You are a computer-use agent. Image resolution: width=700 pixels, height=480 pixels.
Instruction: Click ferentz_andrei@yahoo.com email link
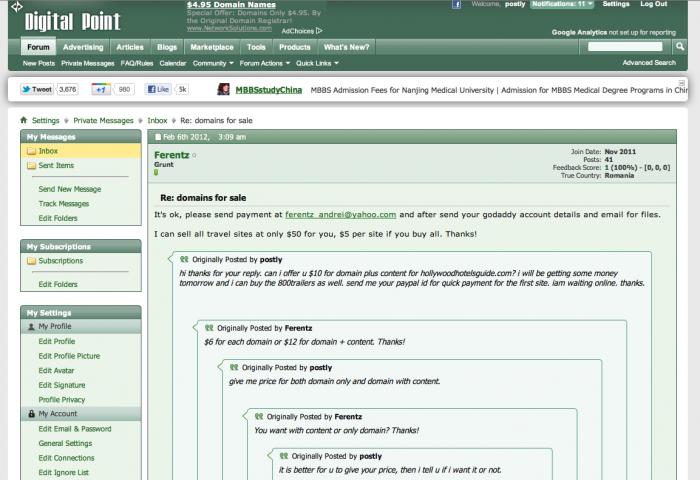tap(341, 215)
